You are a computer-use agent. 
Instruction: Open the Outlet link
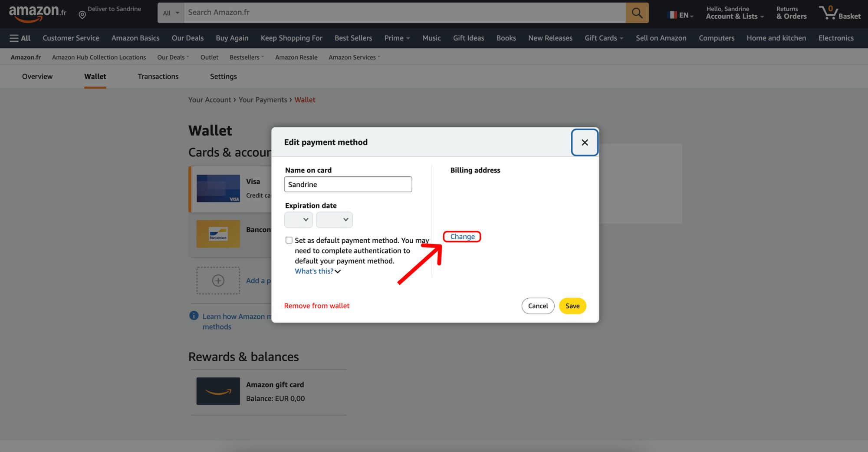coord(209,57)
